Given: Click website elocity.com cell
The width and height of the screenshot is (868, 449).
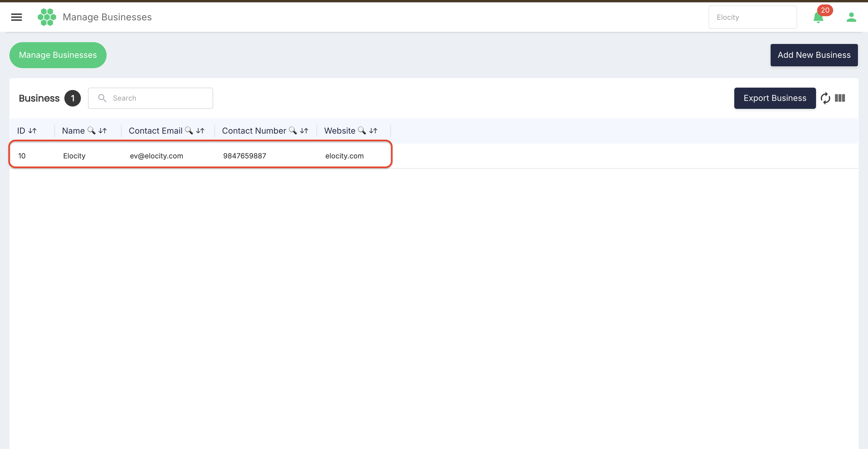Looking at the screenshot, I should [344, 156].
